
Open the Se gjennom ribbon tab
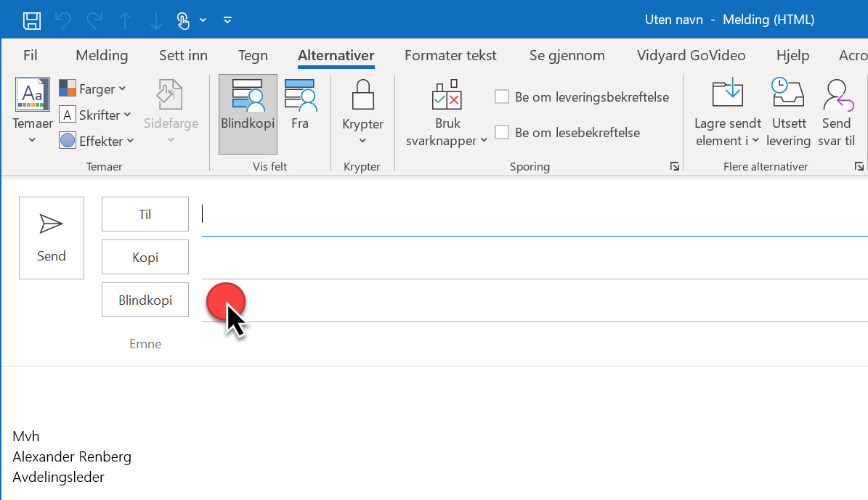(x=567, y=55)
